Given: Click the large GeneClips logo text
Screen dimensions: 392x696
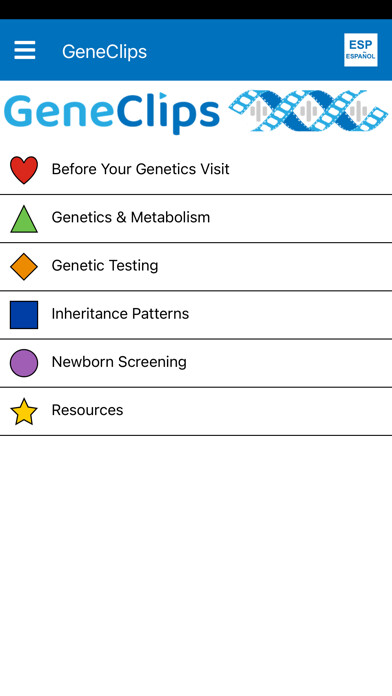Looking at the screenshot, I should pyautogui.click(x=112, y=112).
